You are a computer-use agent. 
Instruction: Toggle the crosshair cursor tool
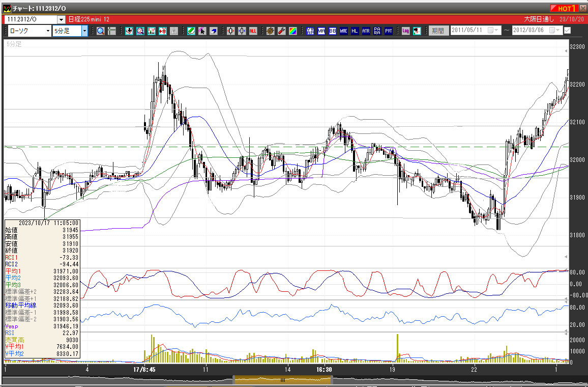[112, 31]
